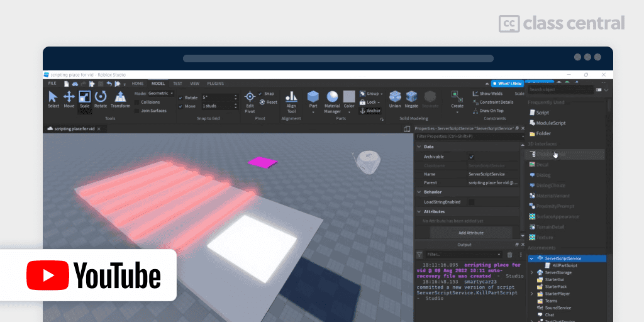Switch to the MODEL ribbon tab
This screenshot has height=322, width=644.
click(158, 84)
